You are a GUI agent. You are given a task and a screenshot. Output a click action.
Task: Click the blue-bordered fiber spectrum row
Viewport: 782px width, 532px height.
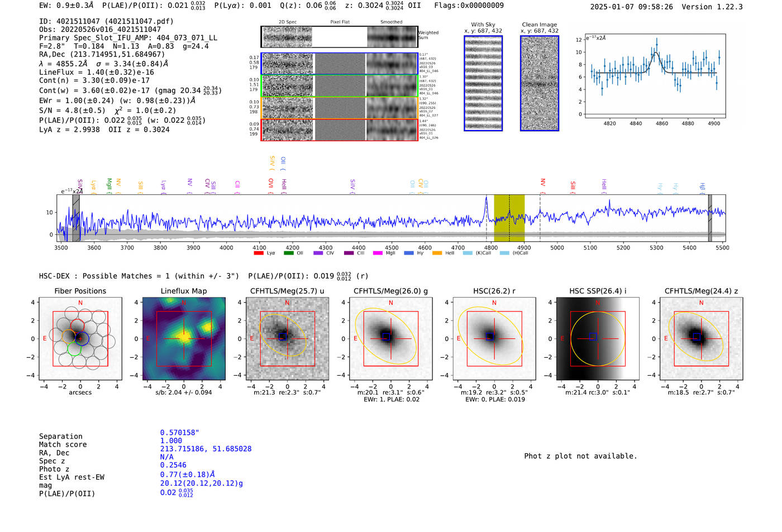340,64
